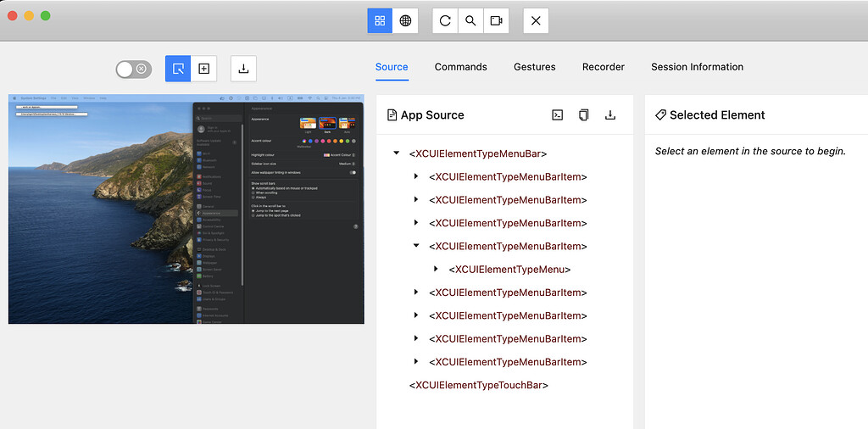The height and width of the screenshot is (429, 868).
Task: Expand the XCUIElementTypeMenu node
Action: (436, 269)
